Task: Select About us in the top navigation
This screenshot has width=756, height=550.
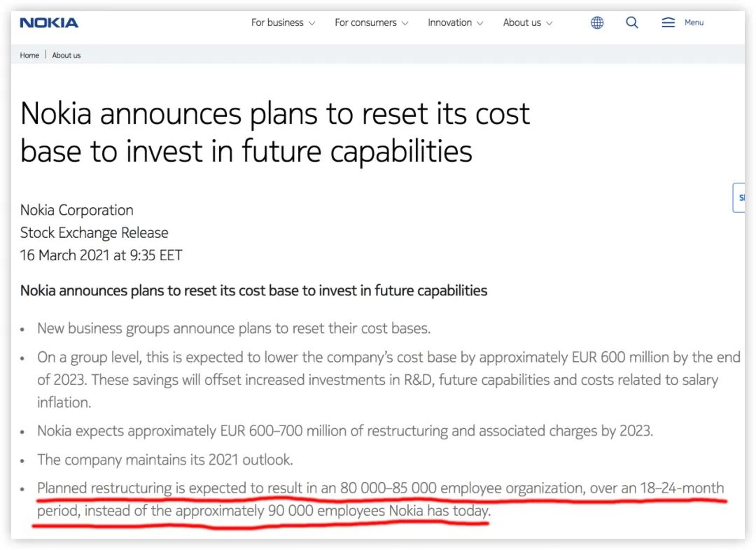Action: (x=521, y=23)
